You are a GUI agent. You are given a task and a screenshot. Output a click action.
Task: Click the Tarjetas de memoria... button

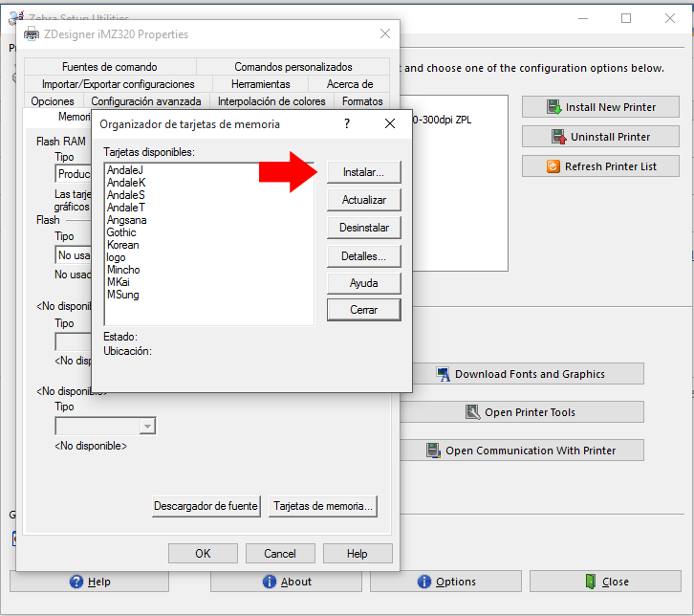(x=323, y=506)
